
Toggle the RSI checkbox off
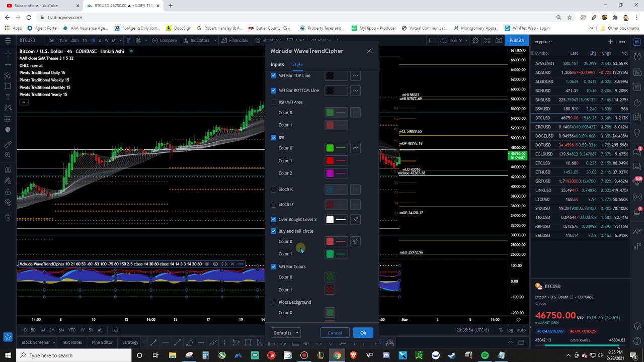point(273,137)
